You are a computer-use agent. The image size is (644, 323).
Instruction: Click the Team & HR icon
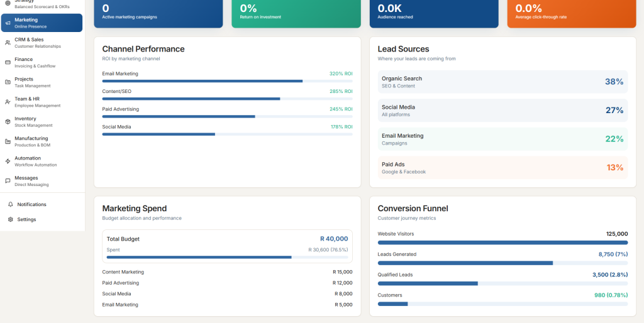pyautogui.click(x=8, y=102)
